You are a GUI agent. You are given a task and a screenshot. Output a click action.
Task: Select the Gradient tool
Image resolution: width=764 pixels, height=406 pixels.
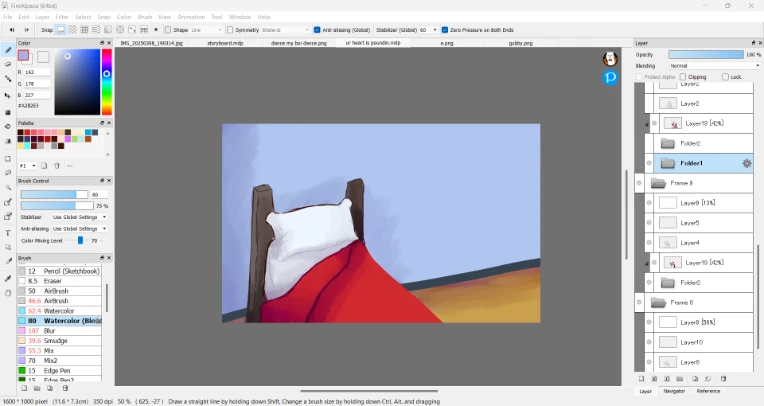[x=8, y=141]
